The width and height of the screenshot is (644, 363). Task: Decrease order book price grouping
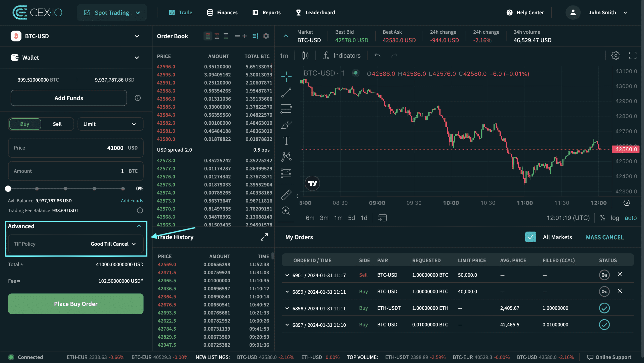pyautogui.click(x=237, y=36)
